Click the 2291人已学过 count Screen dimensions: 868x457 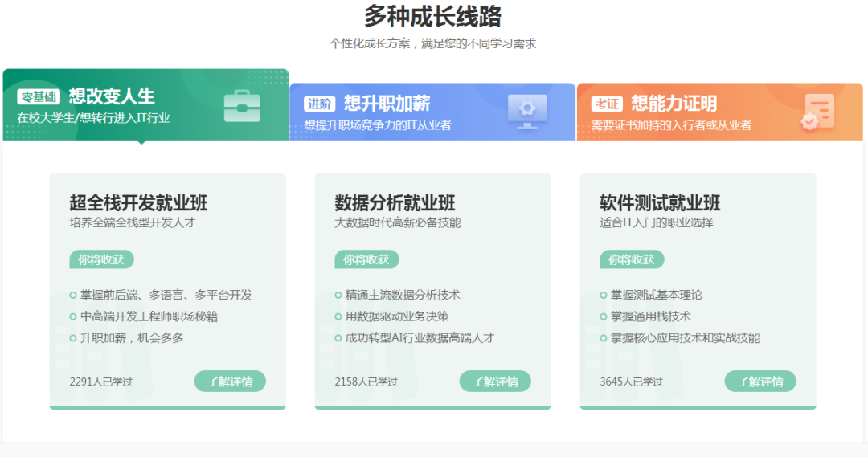click(100, 382)
